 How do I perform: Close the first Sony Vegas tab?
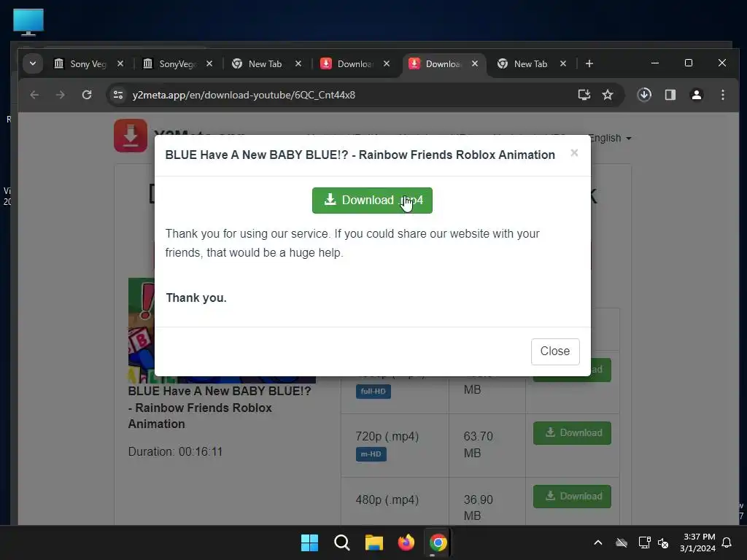pyautogui.click(x=120, y=63)
